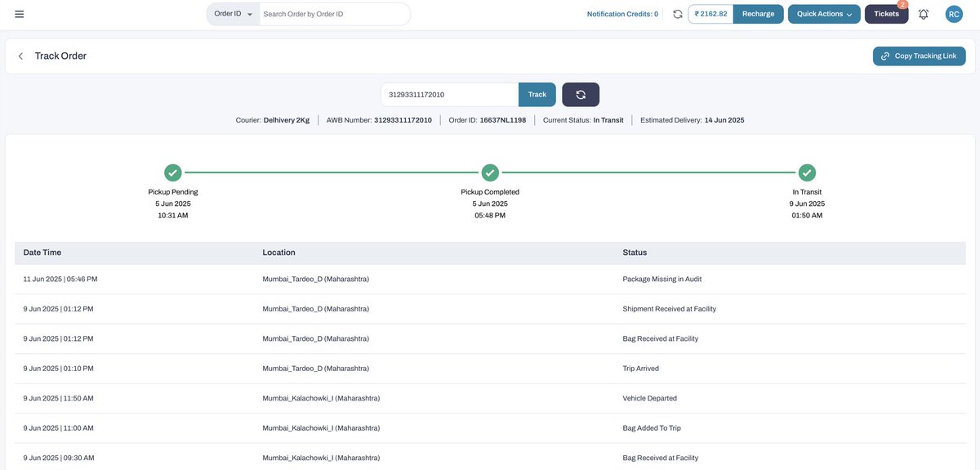This screenshot has height=470, width=980.
Task: Click the 11 Jun 2025 | 05:46 PM cell
Action: click(60, 279)
